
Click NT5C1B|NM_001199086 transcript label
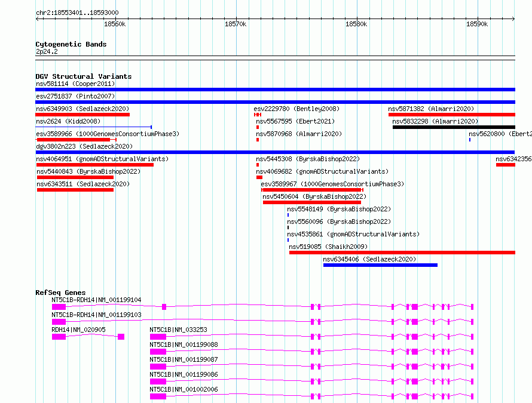pyautogui.click(x=184, y=374)
